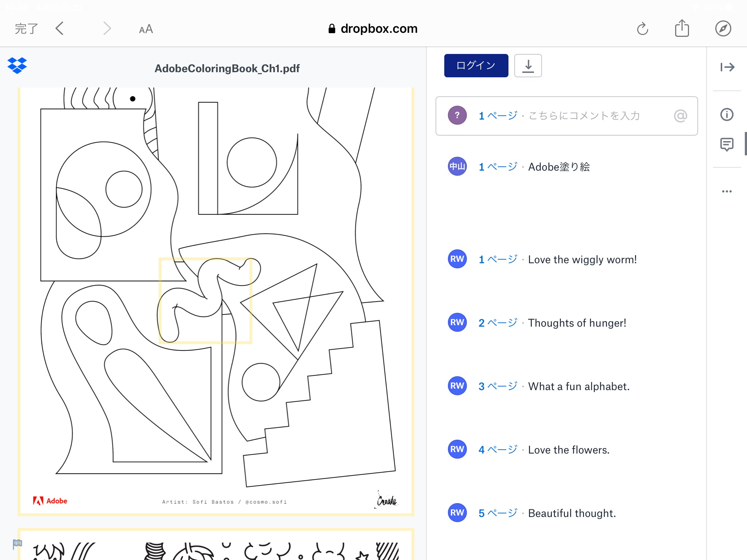Download the PDF file

coord(528,66)
